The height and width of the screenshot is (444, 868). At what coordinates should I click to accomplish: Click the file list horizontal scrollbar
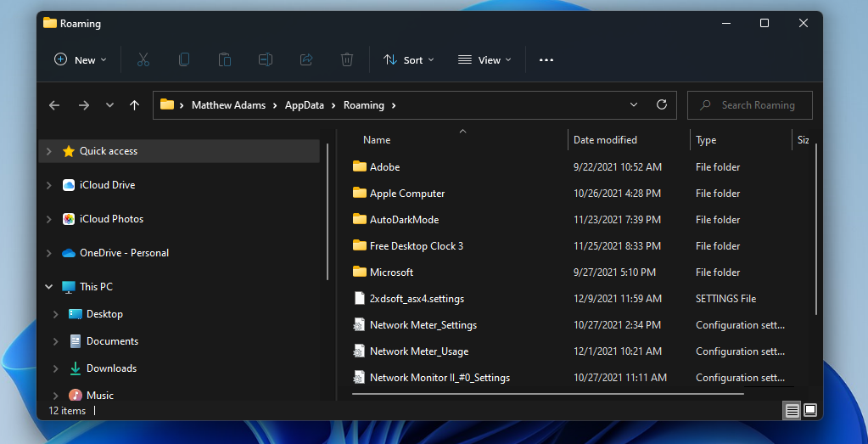tap(548, 395)
